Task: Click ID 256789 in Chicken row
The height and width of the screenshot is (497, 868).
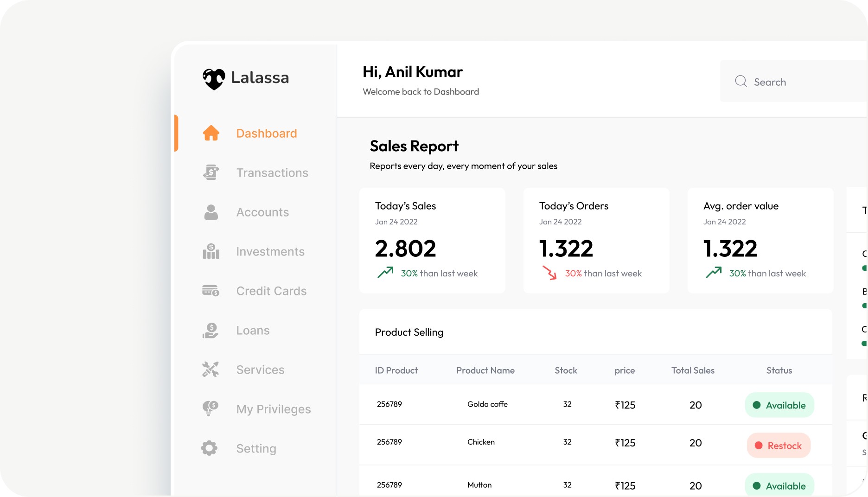Action: [x=389, y=442]
